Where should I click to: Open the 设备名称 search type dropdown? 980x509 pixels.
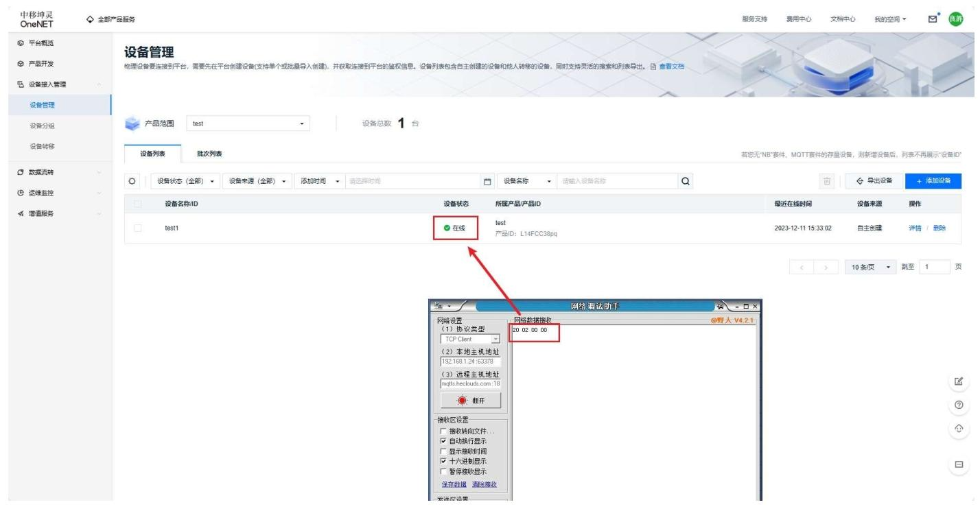(x=528, y=181)
